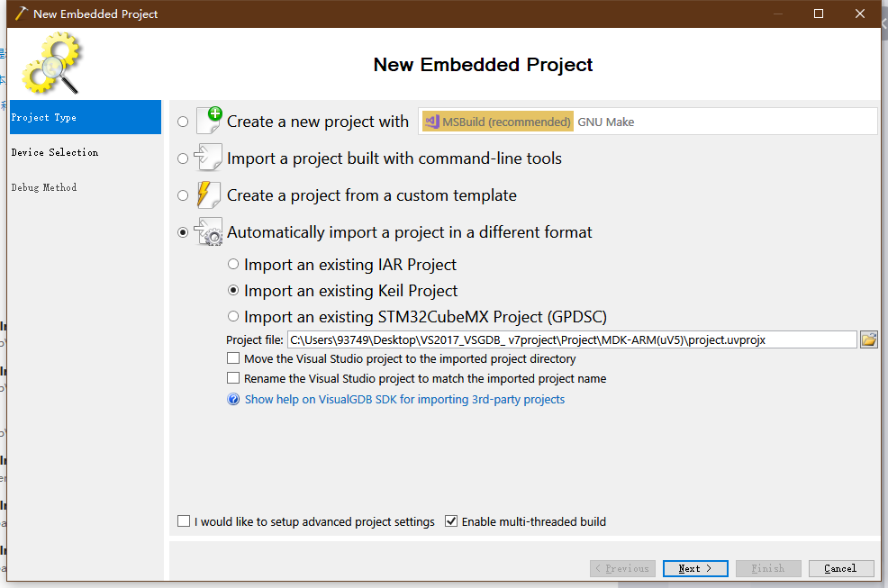Select 'Create a project from a custom template' radio
Viewport: 888px width, 588px height.
coord(182,195)
